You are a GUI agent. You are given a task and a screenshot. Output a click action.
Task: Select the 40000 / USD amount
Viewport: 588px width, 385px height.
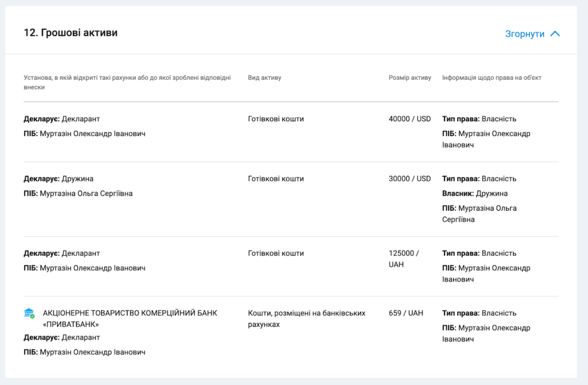click(409, 119)
